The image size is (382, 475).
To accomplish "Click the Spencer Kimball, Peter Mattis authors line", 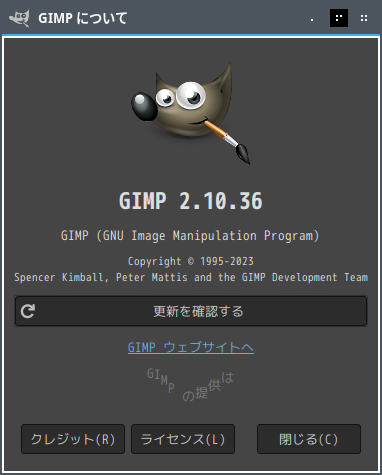I will (191, 277).
